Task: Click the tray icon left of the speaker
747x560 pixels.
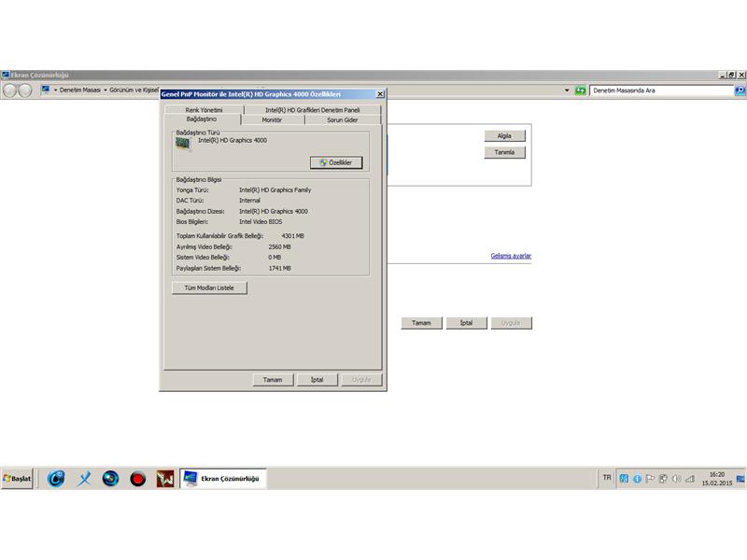Action: click(x=663, y=479)
